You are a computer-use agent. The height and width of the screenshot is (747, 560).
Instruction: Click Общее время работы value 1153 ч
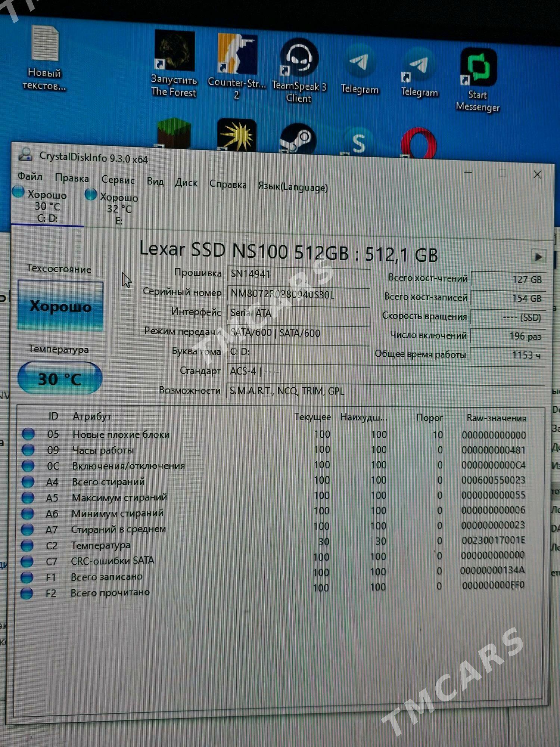(x=508, y=354)
